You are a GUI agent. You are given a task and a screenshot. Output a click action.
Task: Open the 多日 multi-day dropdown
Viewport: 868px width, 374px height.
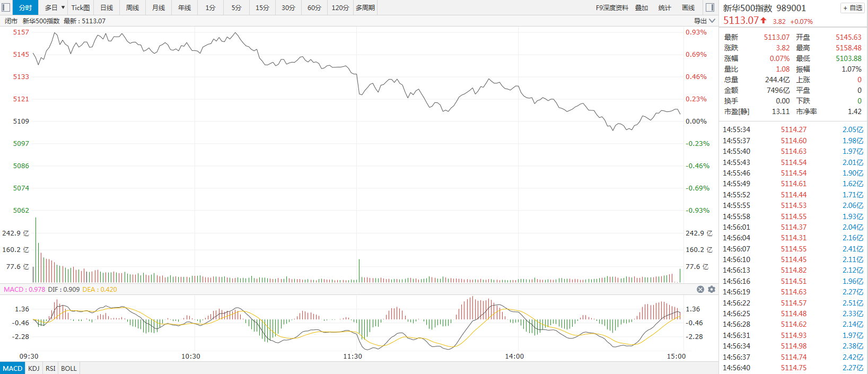[x=55, y=7]
